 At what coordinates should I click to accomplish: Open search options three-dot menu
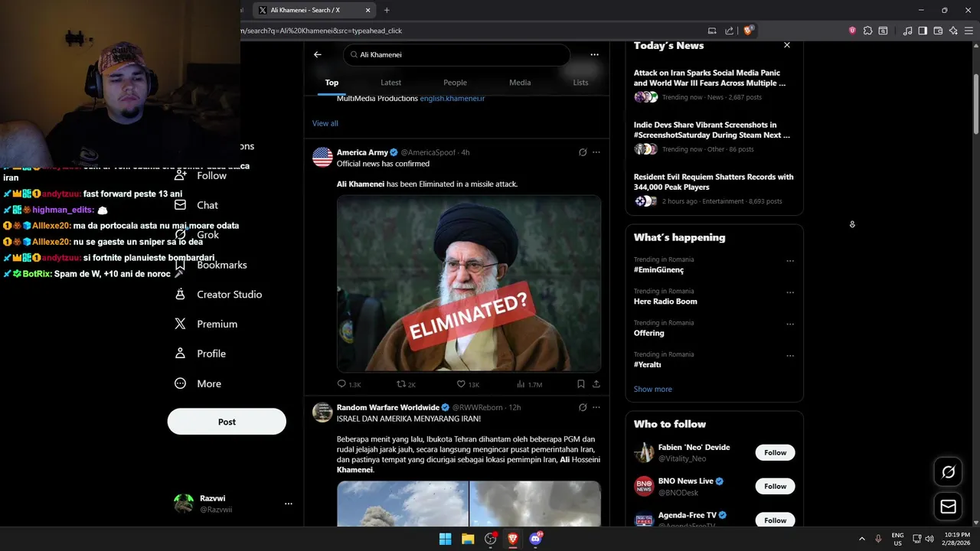(594, 54)
